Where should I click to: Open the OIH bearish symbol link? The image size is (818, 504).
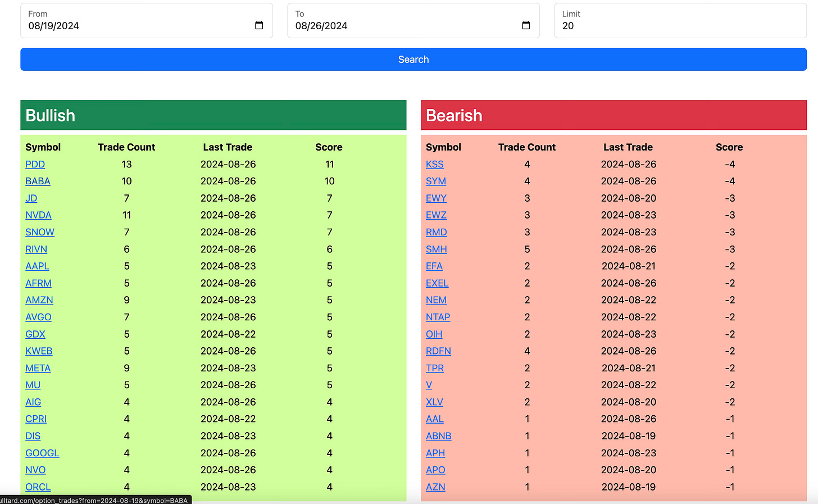pyautogui.click(x=434, y=334)
